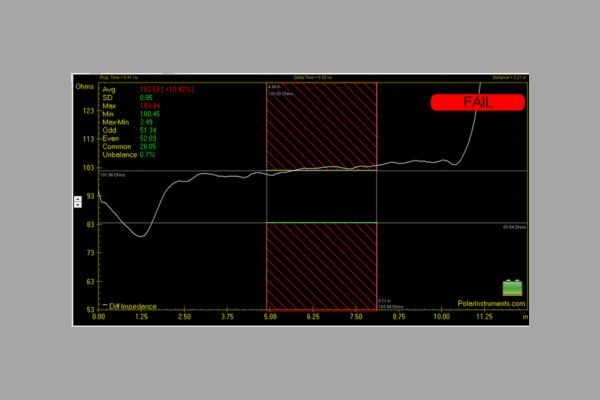Click the 11.25 label on the distance axis
Viewport: 600px width, 400px height.
click(x=484, y=317)
